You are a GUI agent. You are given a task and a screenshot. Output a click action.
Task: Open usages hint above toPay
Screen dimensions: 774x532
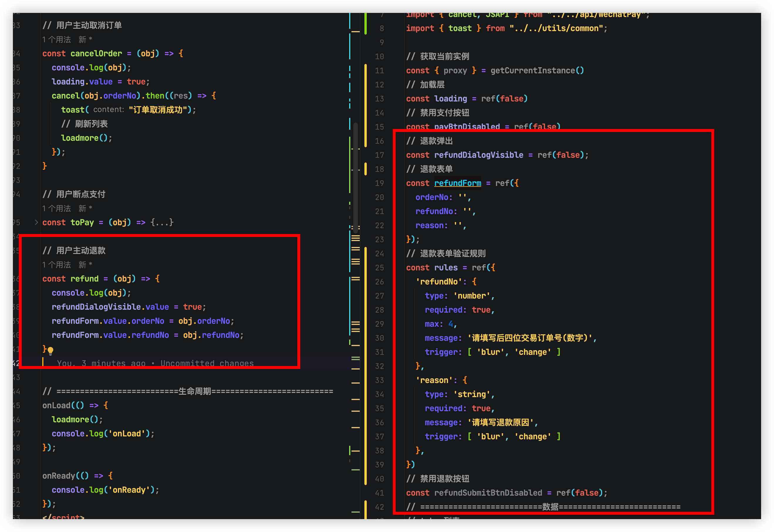pyautogui.click(x=56, y=209)
